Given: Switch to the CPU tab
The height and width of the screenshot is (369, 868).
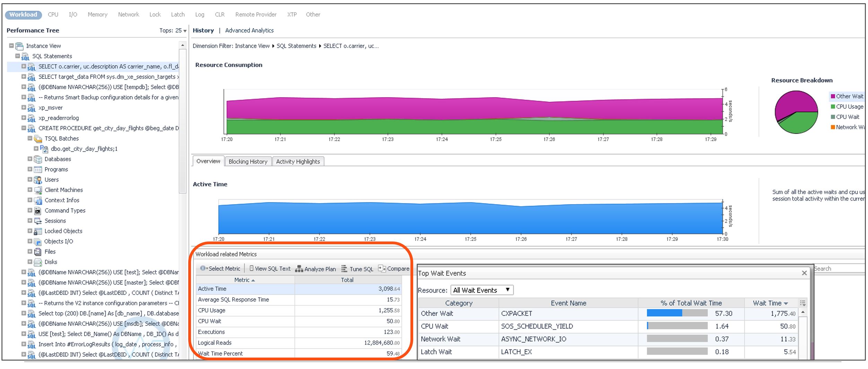Looking at the screenshot, I should [53, 15].
